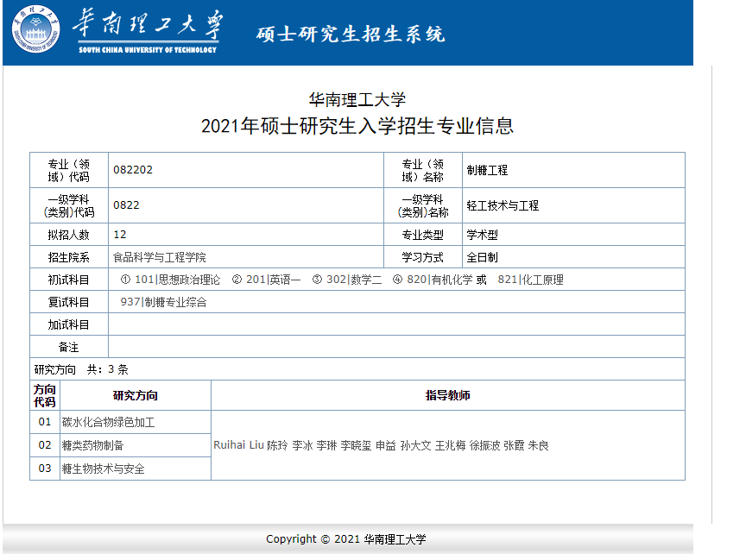746x560 pixels.
Task: Select the study mode 全日制
Action: [x=482, y=257]
